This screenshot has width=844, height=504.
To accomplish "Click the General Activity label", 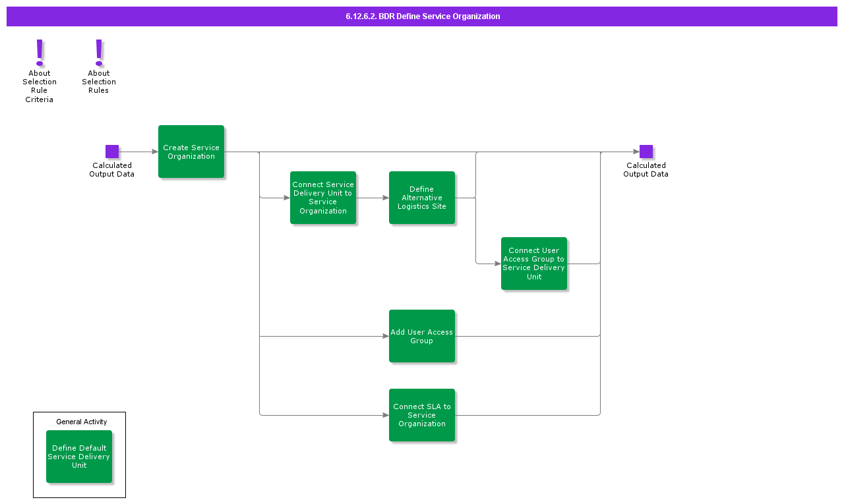I will tap(82, 422).
